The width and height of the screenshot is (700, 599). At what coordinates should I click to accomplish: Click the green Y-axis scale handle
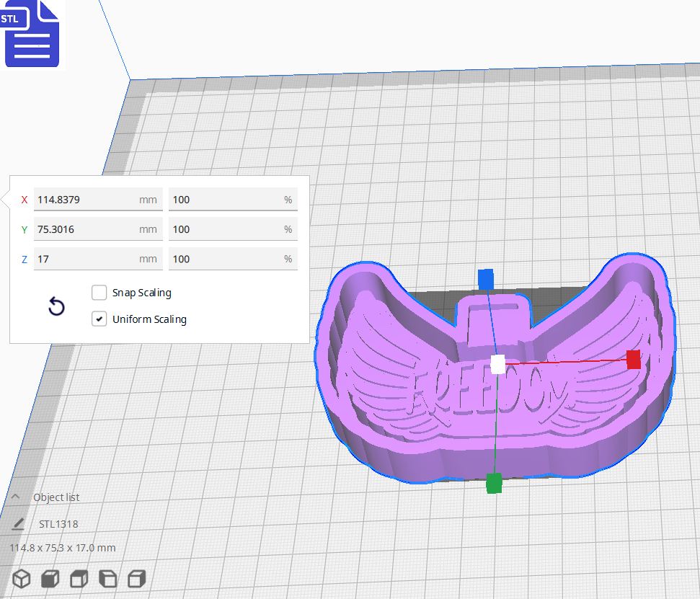tap(495, 484)
